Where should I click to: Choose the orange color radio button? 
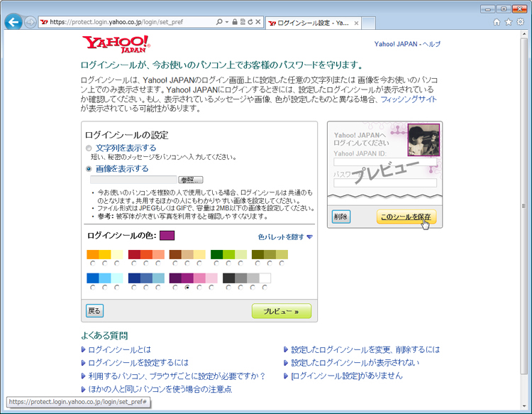(x=93, y=263)
